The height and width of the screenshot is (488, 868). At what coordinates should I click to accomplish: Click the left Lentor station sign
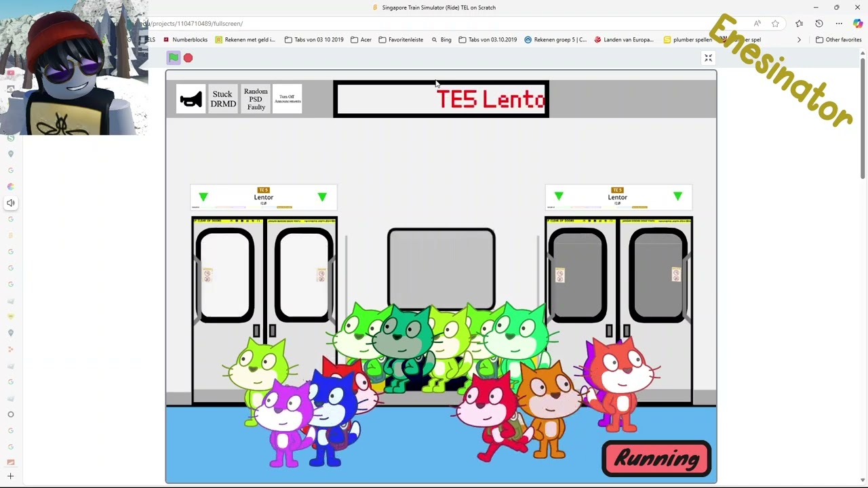(263, 197)
